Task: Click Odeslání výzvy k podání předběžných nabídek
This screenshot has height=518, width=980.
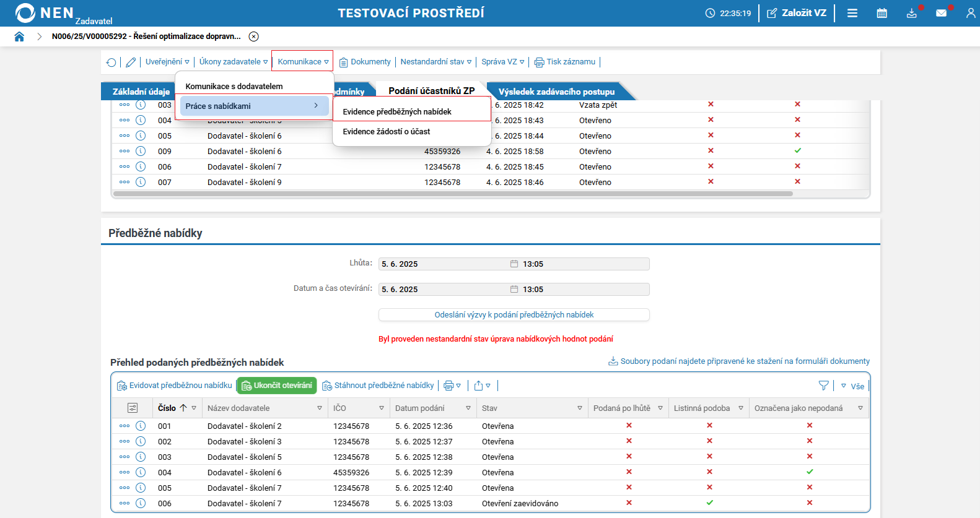Action: (x=514, y=315)
